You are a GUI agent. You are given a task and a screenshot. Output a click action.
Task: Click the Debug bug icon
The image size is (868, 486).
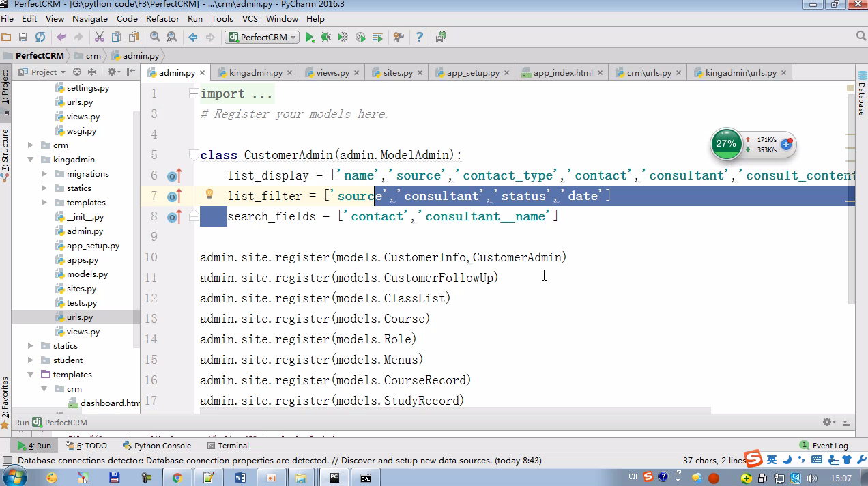[326, 38]
